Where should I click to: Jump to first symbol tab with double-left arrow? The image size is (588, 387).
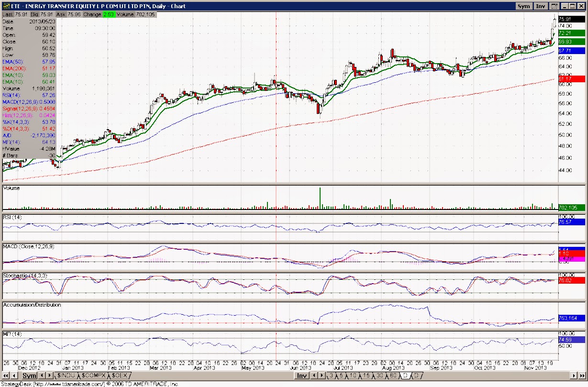(7, 376)
